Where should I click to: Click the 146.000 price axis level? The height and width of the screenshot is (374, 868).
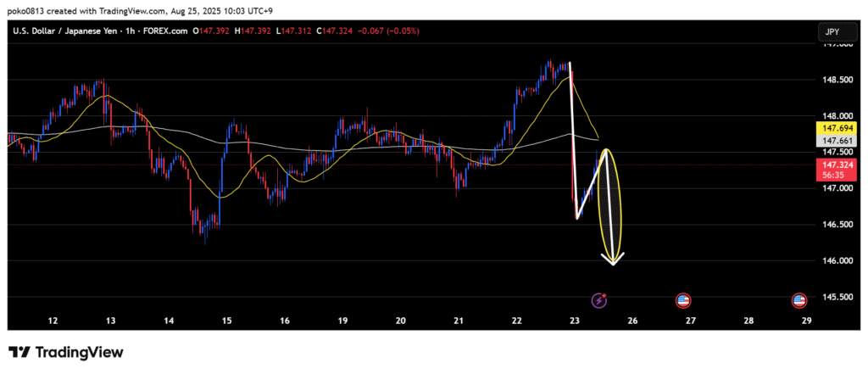[x=834, y=260]
